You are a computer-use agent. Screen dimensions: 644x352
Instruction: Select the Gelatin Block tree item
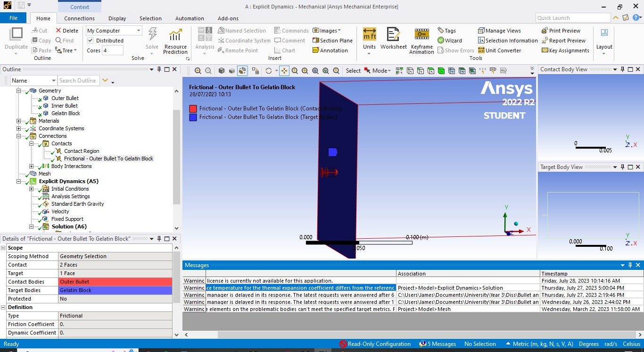pos(66,113)
